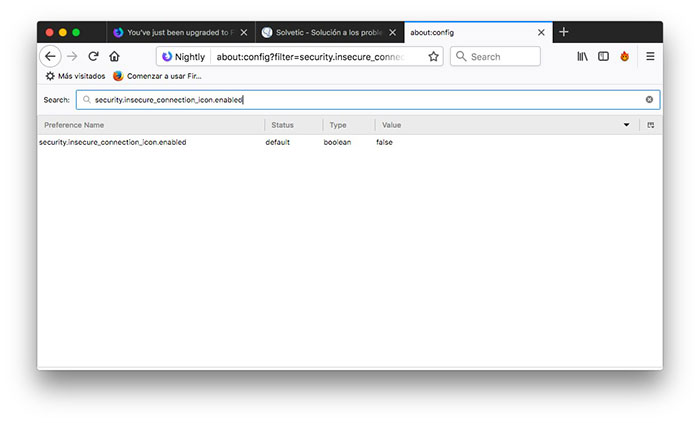Screen dimensions: 700x423
Task: Sort by the Type column header
Action: point(349,125)
